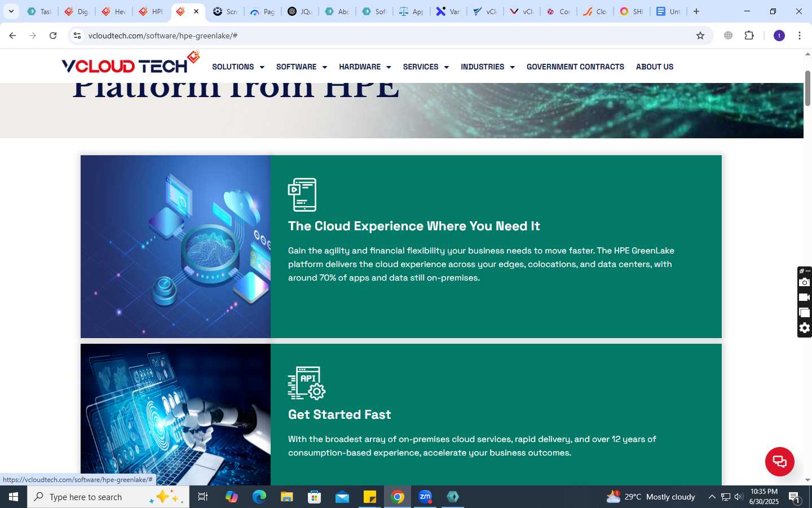Open Copilot from the taskbar
This screenshot has height=508, width=812.
pyautogui.click(x=231, y=497)
